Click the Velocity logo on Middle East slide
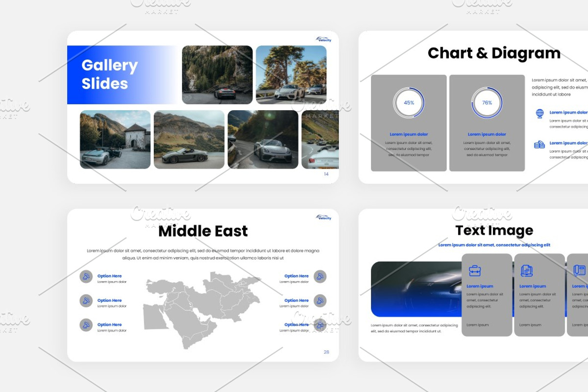The image size is (588, 392). click(323, 218)
